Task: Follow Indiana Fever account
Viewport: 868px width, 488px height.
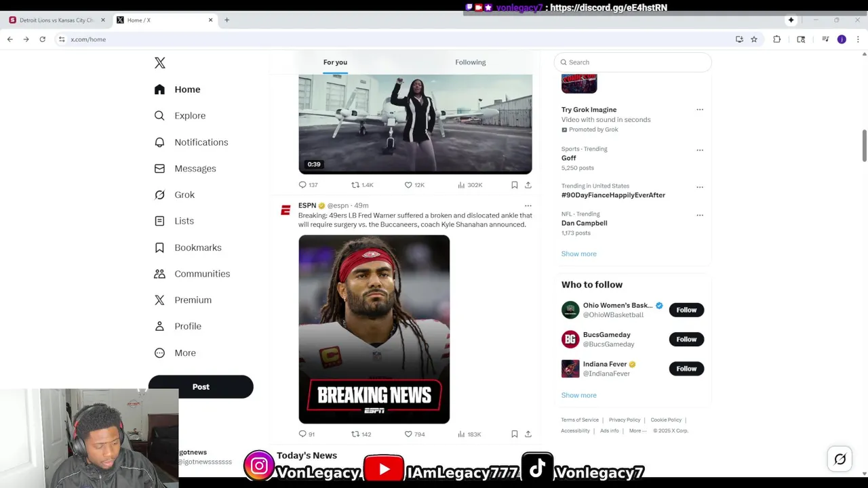Action: (x=686, y=369)
